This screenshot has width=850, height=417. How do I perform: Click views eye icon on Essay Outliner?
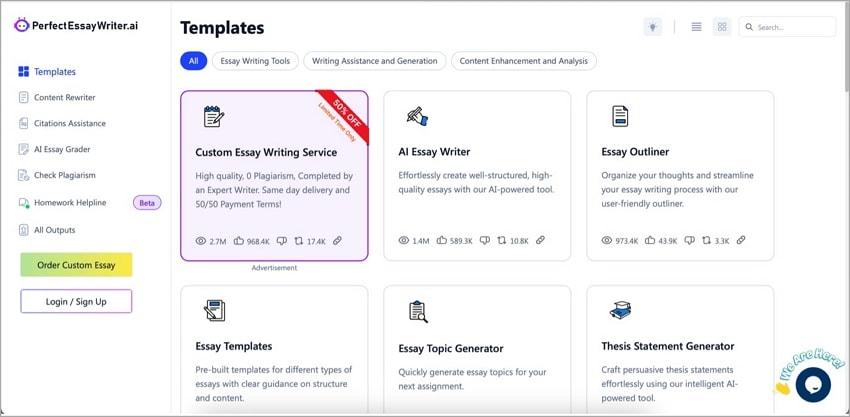[607, 240]
